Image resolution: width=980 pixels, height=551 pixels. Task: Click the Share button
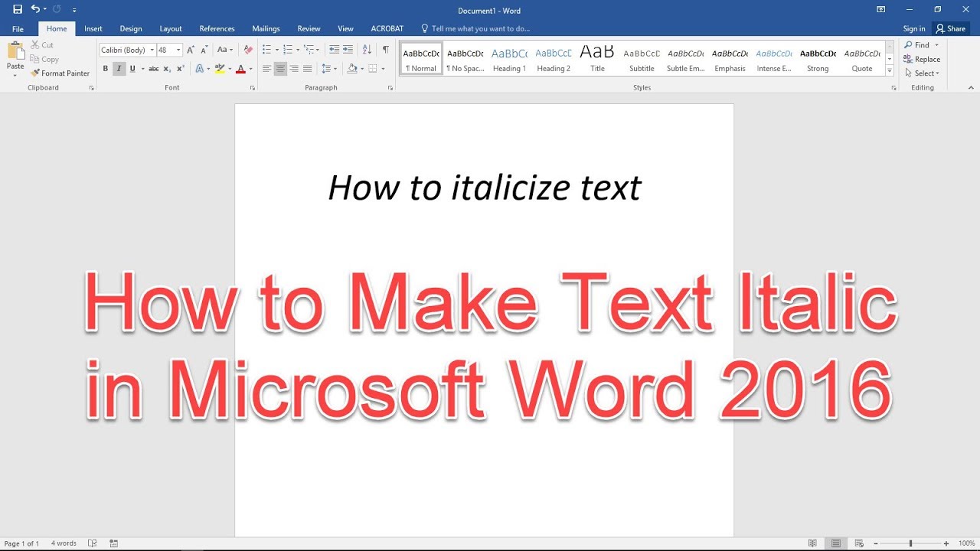coord(951,29)
